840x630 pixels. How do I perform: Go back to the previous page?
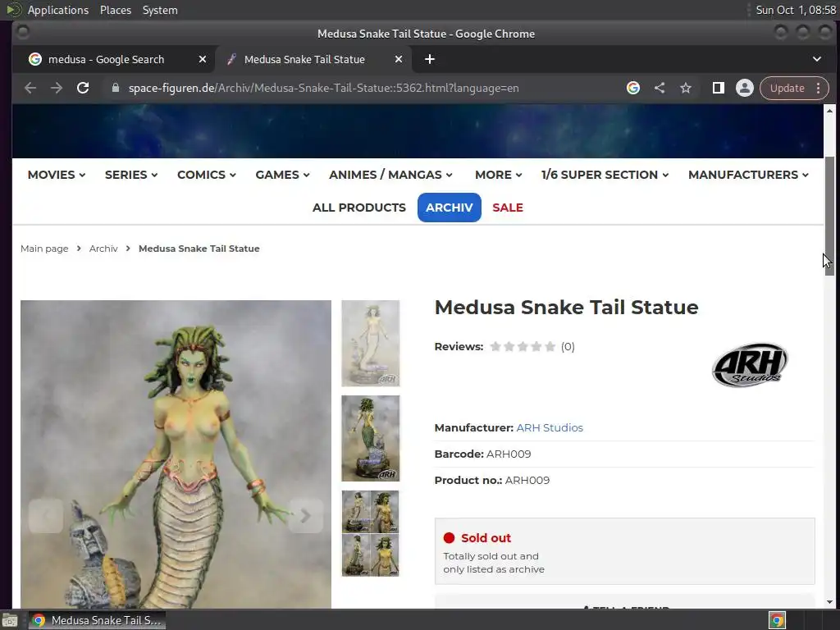click(30, 88)
